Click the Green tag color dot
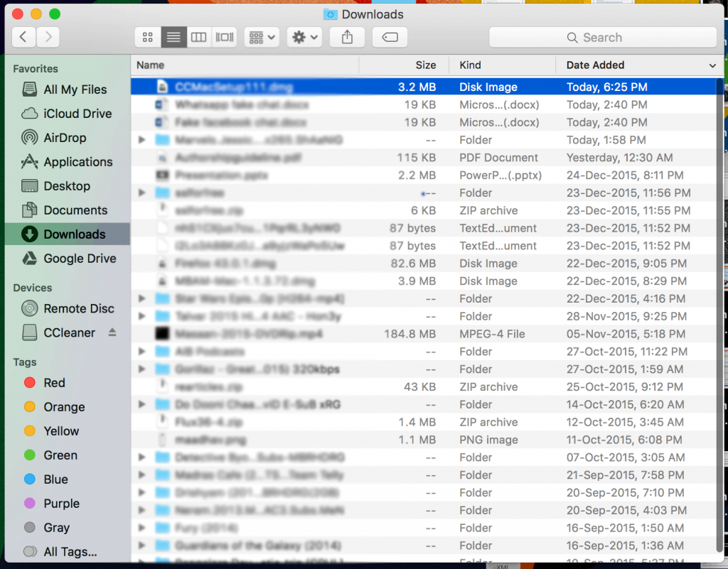The width and height of the screenshot is (728, 569). (30, 455)
